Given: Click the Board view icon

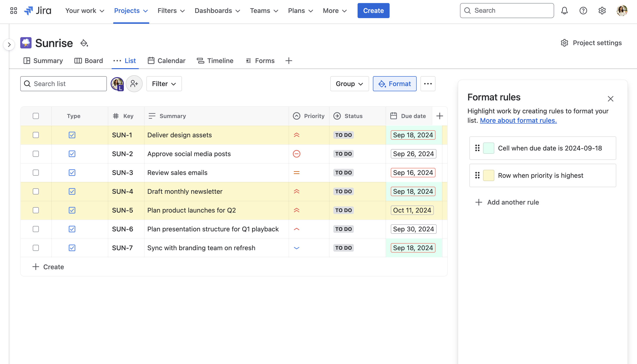Looking at the screenshot, I should (78, 61).
